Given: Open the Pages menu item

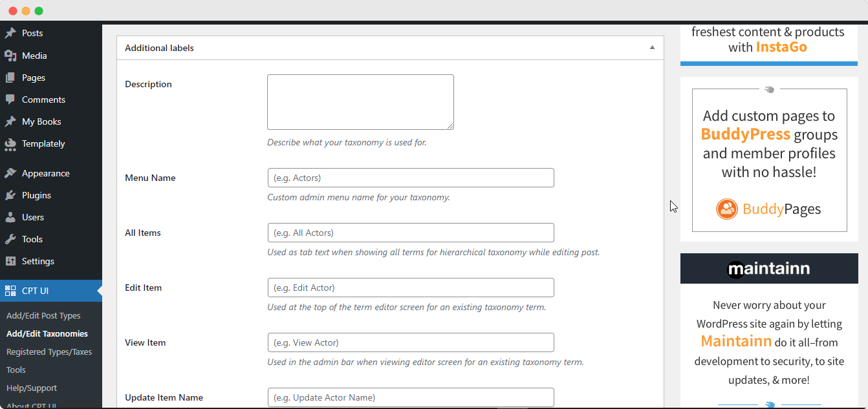Looking at the screenshot, I should point(34,78).
